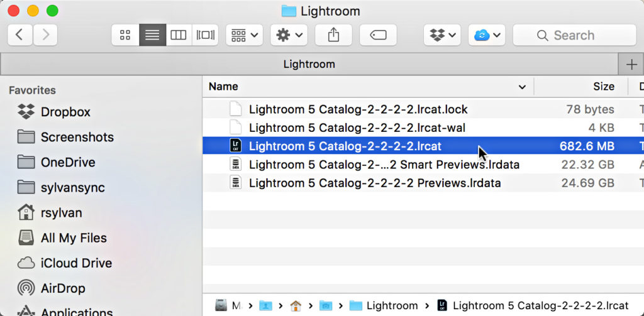Click the Edit Tags icon
644x316 pixels.
378,35
